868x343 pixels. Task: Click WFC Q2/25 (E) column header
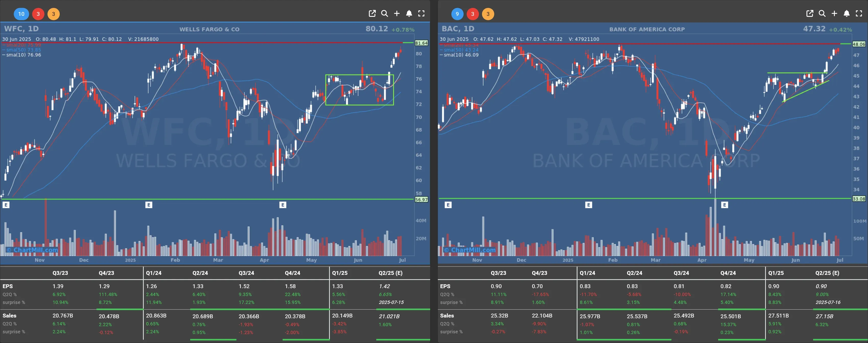[x=390, y=273]
